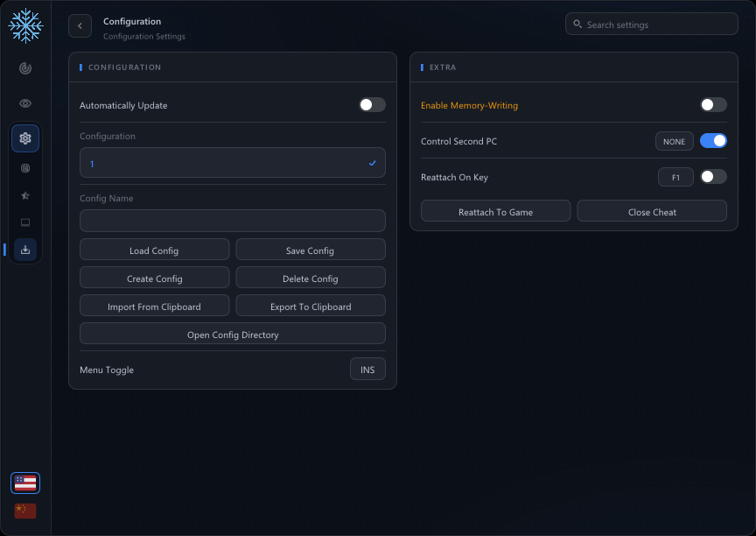Click the Save Config button
The image size is (756, 536).
(x=311, y=250)
